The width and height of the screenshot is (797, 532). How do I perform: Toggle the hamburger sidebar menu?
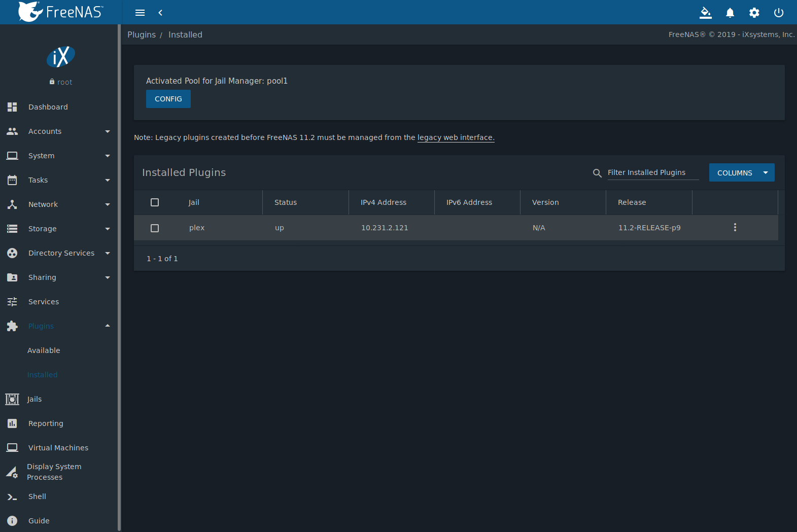[x=140, y=13]
